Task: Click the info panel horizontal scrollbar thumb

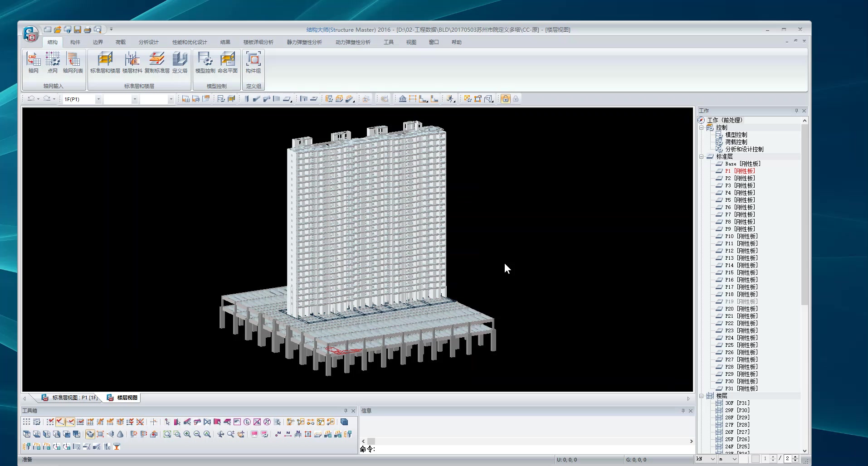Action: pyautogui.click(x=371, y=441)
